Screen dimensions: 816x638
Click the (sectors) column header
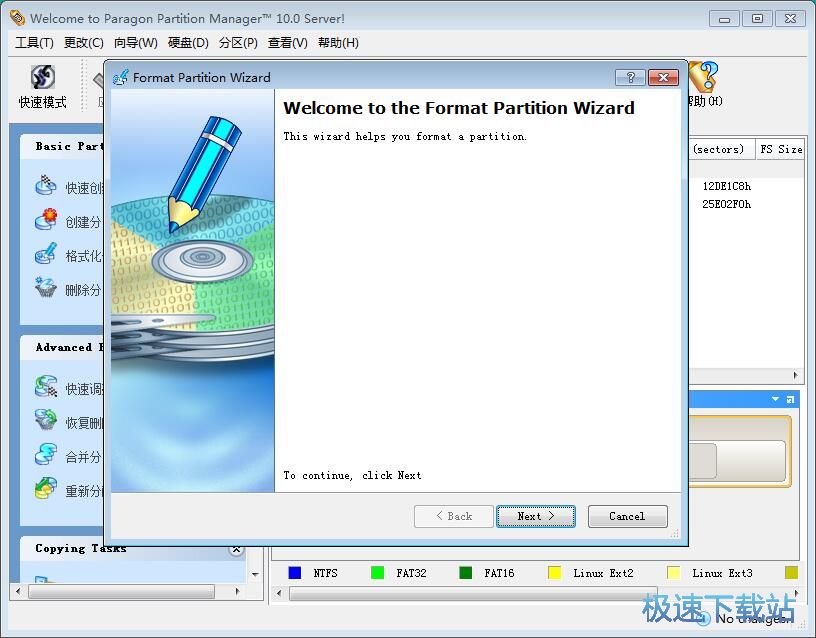tap(721, 149)
